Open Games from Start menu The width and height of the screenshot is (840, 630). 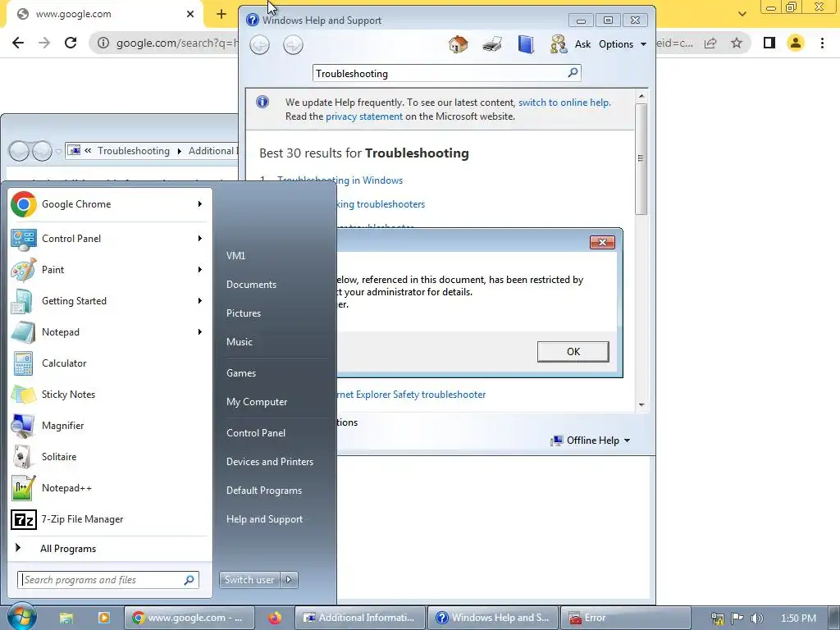pos(241,373)
